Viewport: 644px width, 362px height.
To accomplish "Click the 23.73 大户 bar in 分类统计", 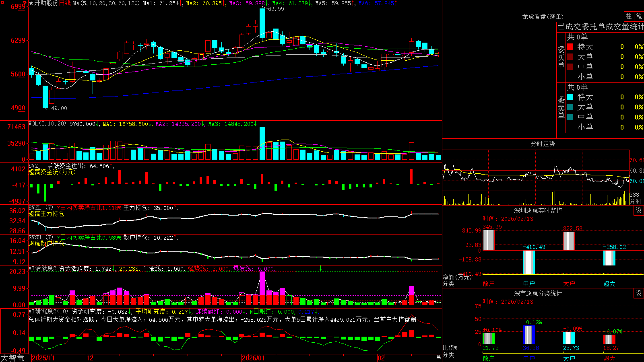I will pyautogui.click(x=569, y=338).
